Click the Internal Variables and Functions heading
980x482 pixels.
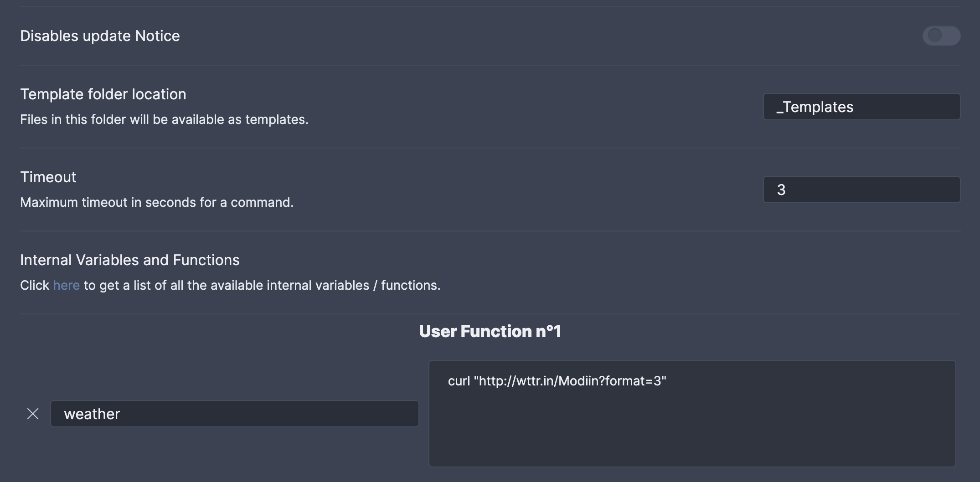point(129,260)
